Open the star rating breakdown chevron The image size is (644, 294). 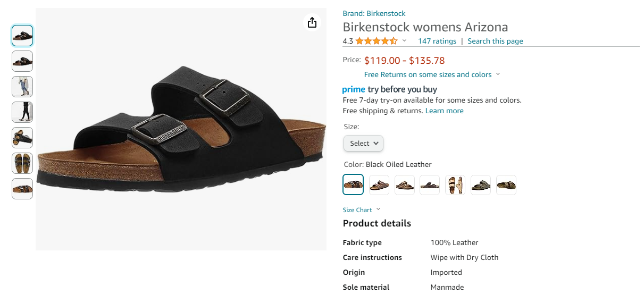pos(404,41)
